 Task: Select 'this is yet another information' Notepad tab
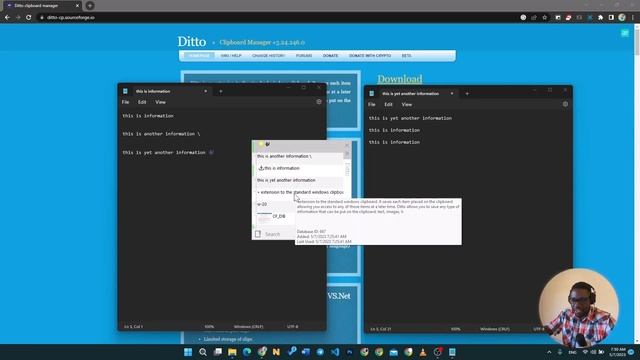(x=412, y=93)
